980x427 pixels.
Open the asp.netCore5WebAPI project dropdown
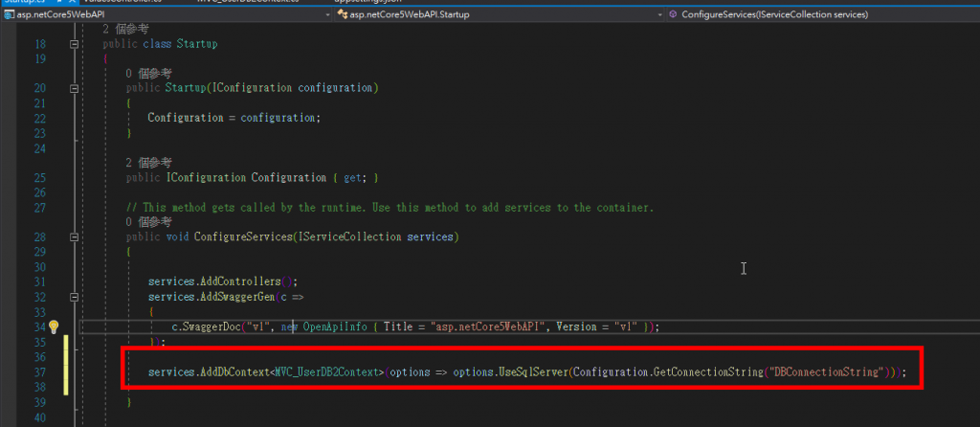[167, 14]
